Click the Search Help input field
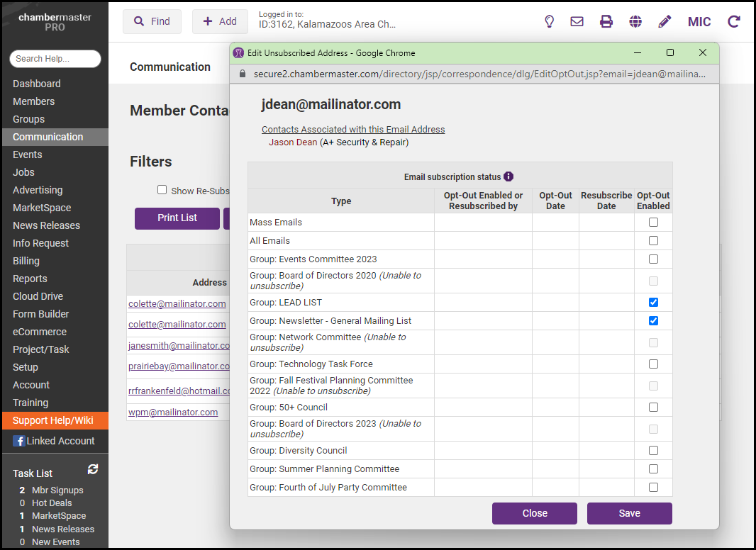756x550 pixels. [x=55, y=59]
